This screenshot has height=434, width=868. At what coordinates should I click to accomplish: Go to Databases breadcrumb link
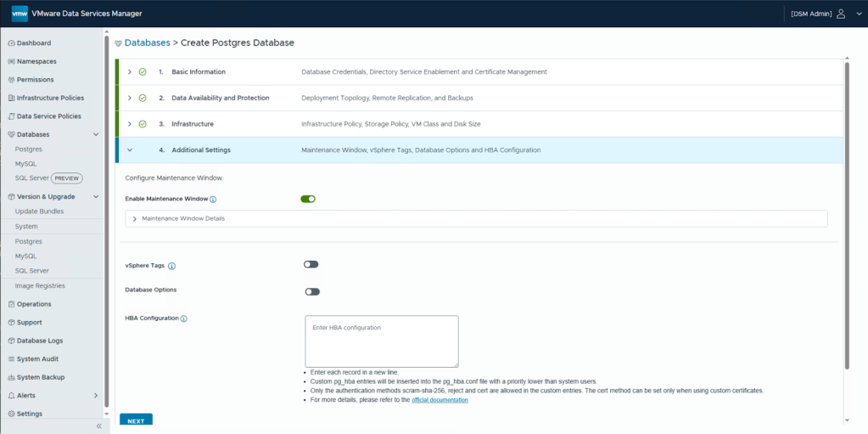(148, 42)
